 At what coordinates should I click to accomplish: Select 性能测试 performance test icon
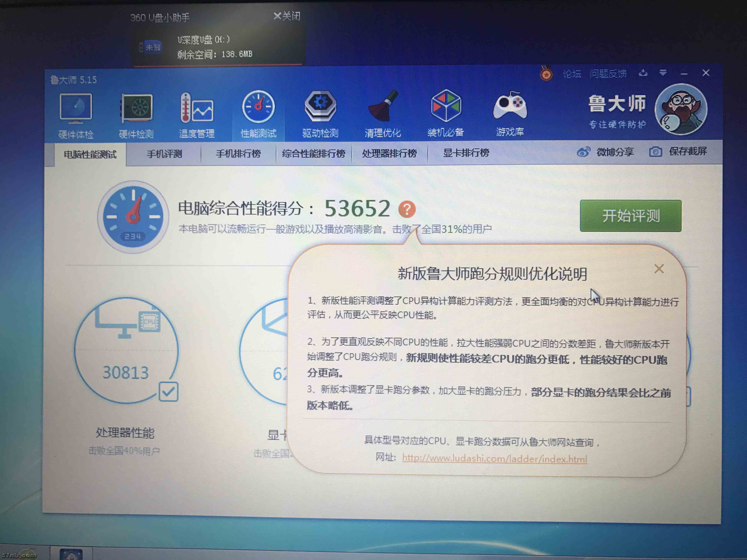coord(258,107)
